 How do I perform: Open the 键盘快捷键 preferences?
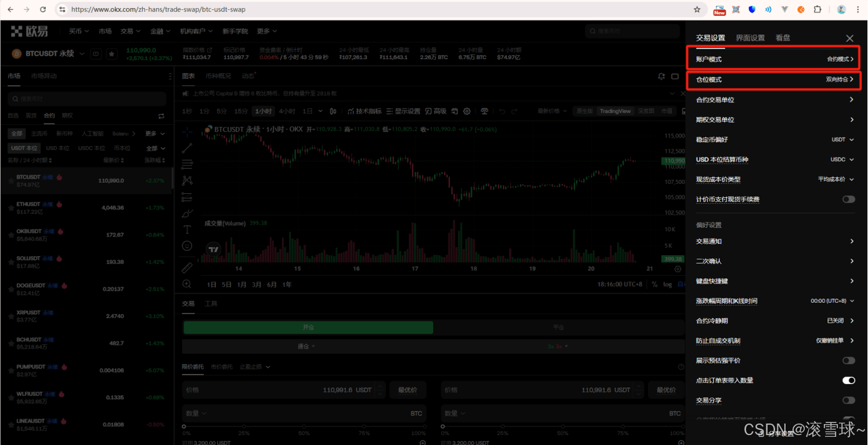[775, 281]
